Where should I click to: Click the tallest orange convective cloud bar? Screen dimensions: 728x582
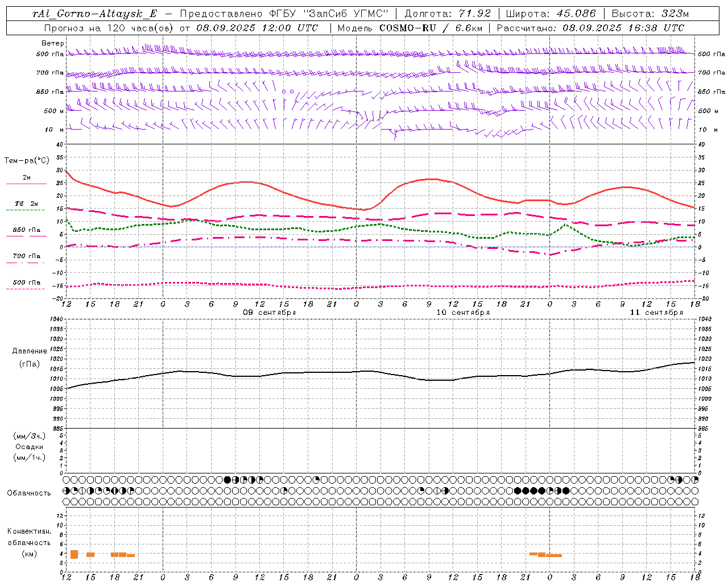[74, 554]
